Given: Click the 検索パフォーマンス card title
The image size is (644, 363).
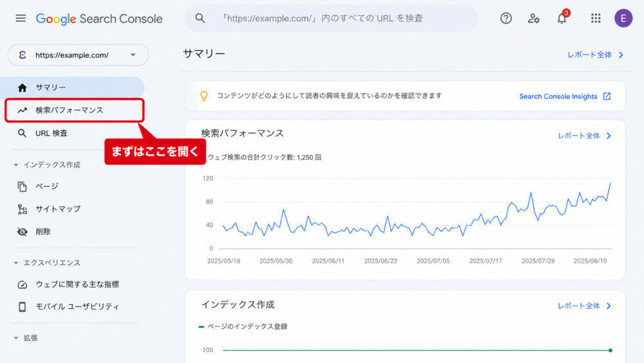Looking at the screenshot, I should pos(242,133).
